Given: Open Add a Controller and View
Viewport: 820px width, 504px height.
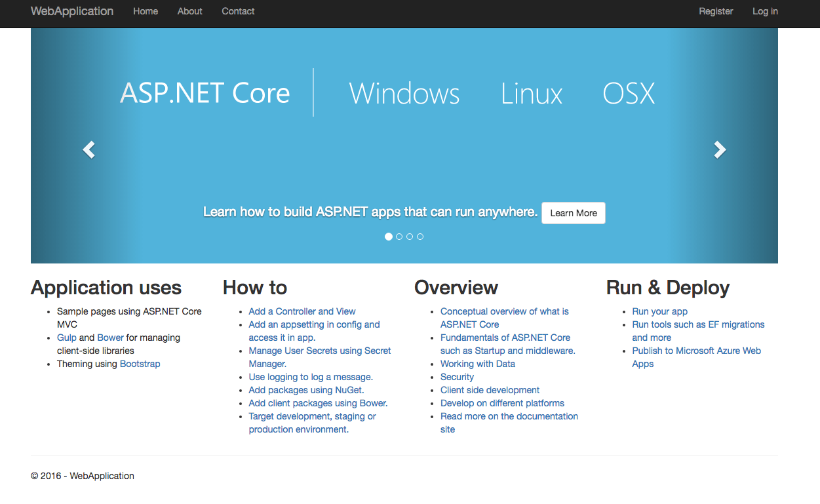Looking at the screenshot, I should pyautogui.click(x=302, y=311).
